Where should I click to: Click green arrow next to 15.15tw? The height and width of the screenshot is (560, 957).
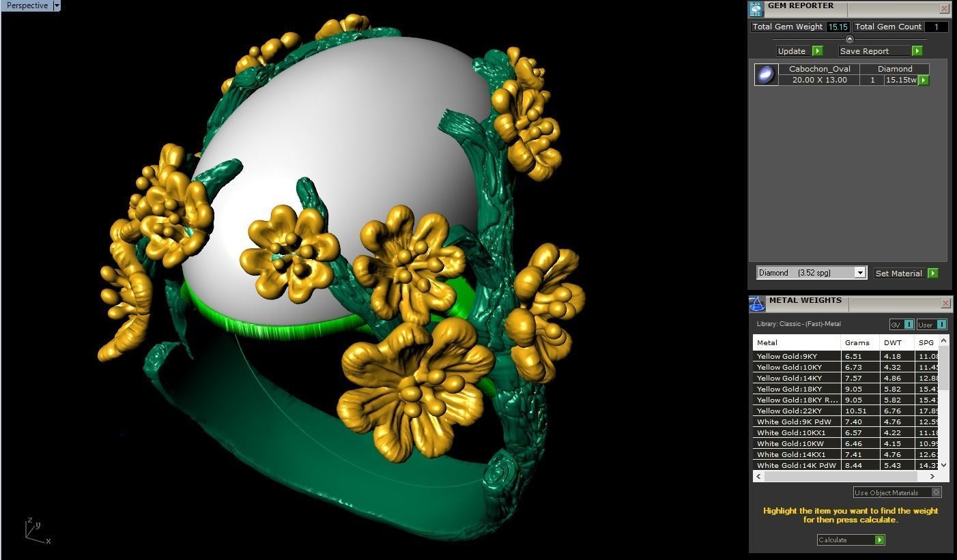[x=924, y=80]
